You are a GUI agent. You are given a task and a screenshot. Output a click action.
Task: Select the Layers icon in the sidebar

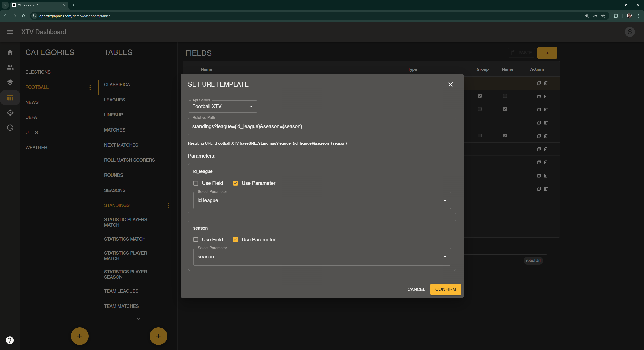click(10, 82)
